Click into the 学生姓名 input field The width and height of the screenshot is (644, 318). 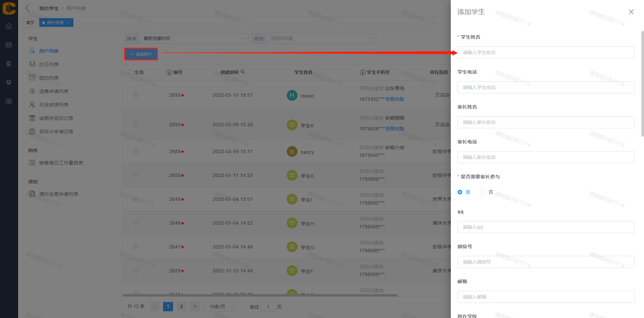pos(545,52)
